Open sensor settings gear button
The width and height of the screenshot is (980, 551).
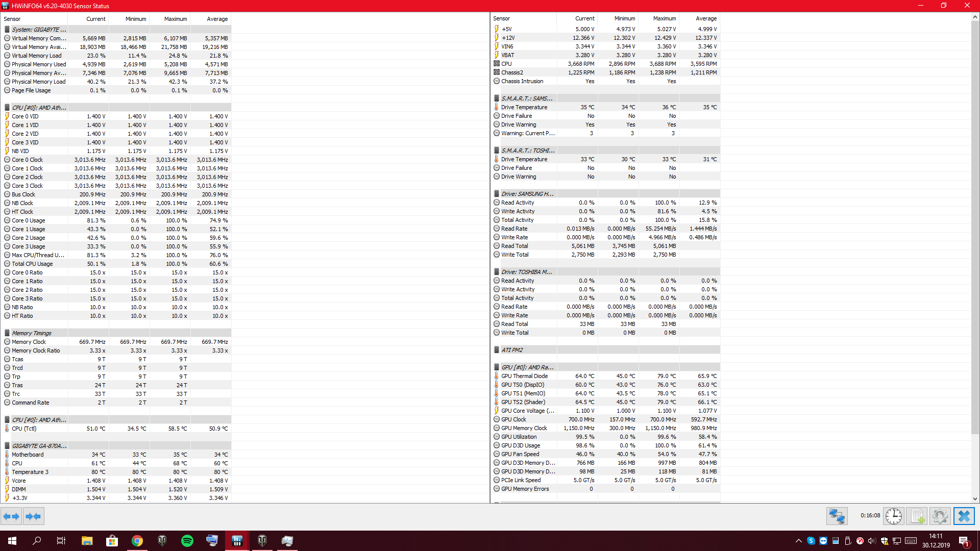tap(940, 516)
